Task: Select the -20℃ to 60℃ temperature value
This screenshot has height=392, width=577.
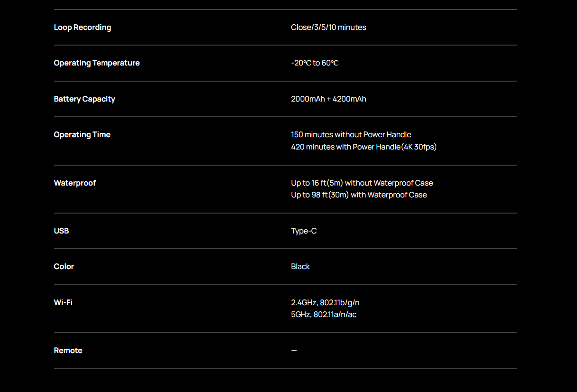Action: (x=315, y=63)
